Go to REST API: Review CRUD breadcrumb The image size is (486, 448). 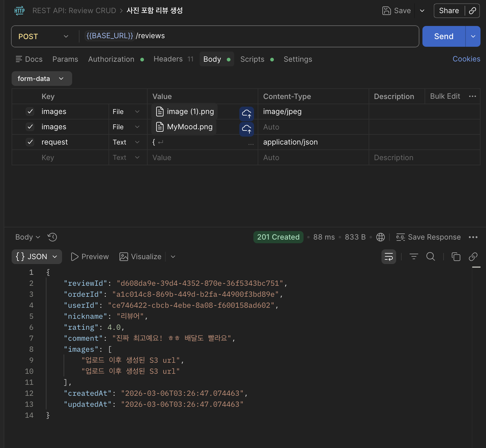(x=74, y=11)
